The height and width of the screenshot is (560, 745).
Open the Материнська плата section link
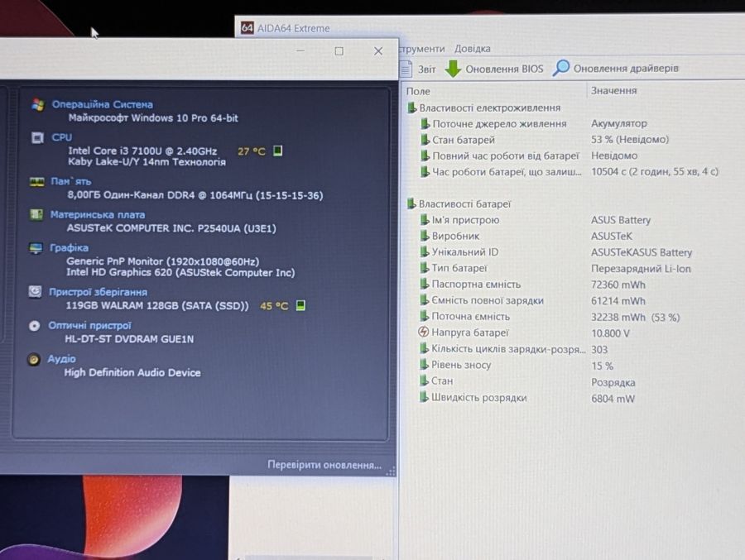tap(98, 215)
